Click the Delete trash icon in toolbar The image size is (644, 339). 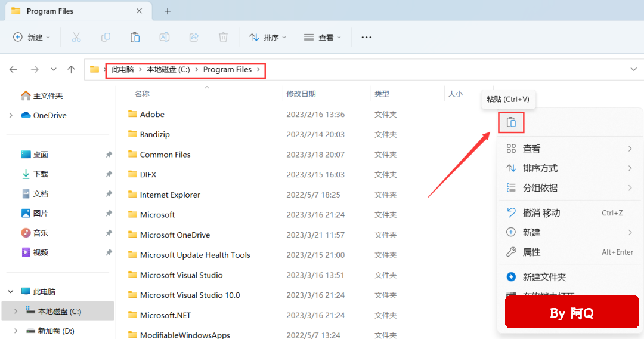tap(223, 37)
